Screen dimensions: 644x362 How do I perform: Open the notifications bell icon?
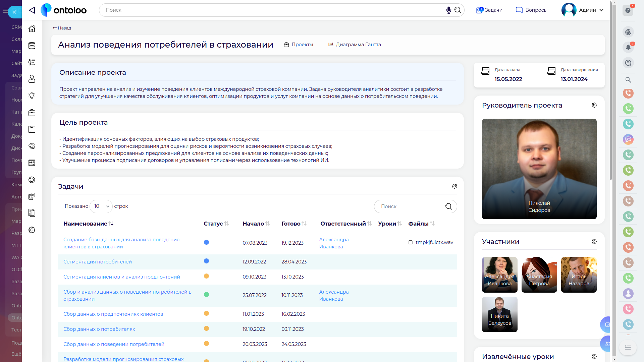click(628, 47)
